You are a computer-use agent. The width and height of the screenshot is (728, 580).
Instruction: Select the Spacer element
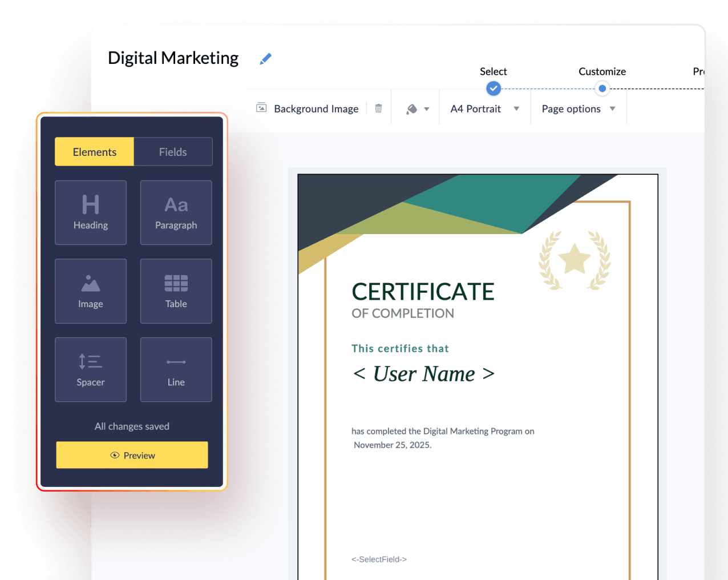(90, 369)
